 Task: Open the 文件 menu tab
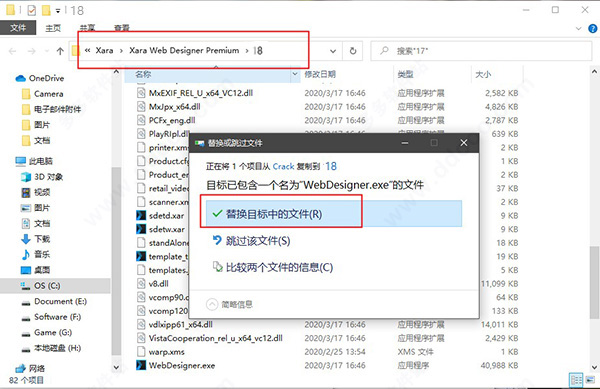tap(18, 28)
